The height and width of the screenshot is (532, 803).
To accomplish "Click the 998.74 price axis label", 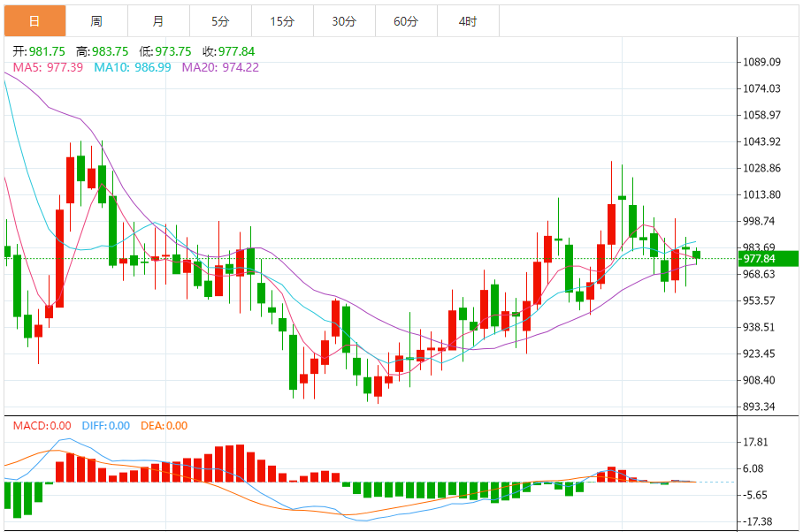I will coord(759,221).
